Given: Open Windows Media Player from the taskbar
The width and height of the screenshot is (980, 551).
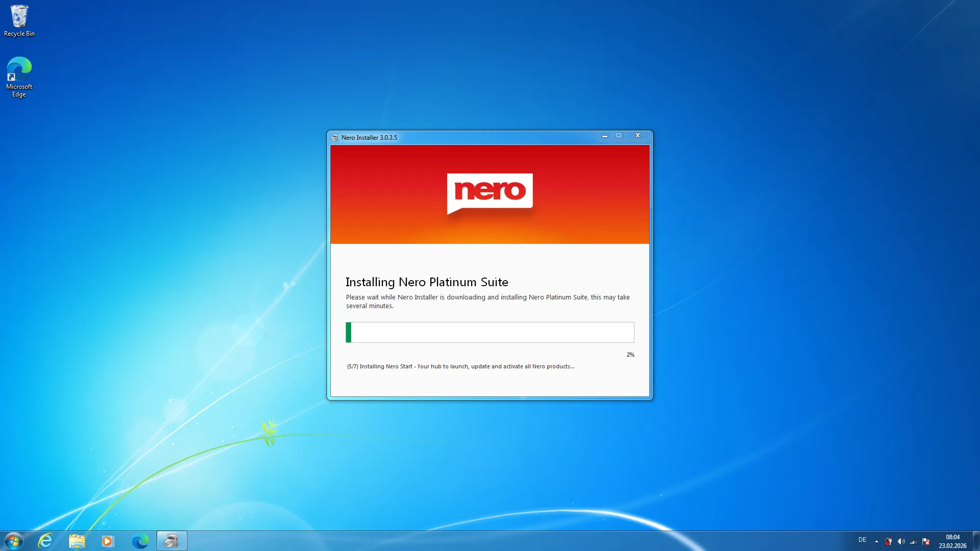Looking at the screenshot, I should [x=108, y=540].
